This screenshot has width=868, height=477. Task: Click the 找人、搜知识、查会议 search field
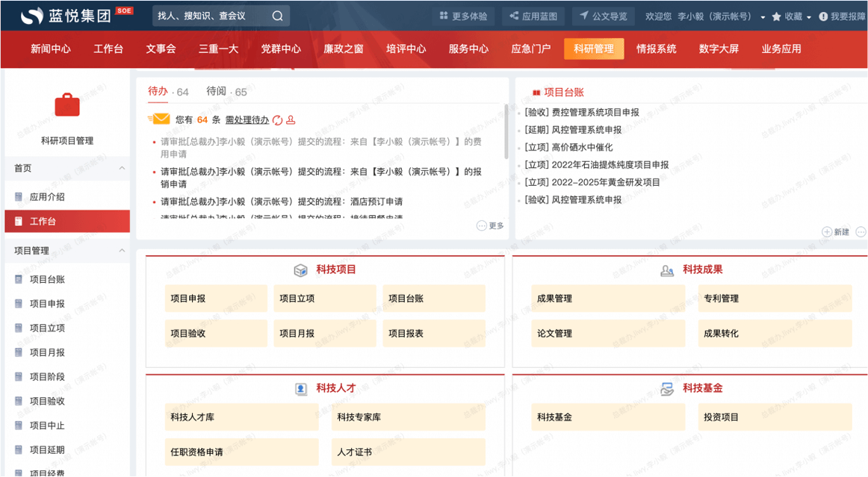click(x=211, y=16)
